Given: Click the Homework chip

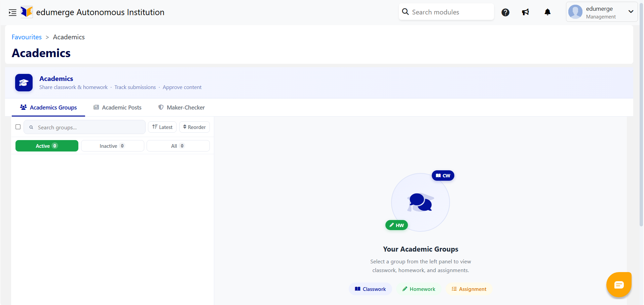Looking at the screenshot, I should (x=419, y=289).
